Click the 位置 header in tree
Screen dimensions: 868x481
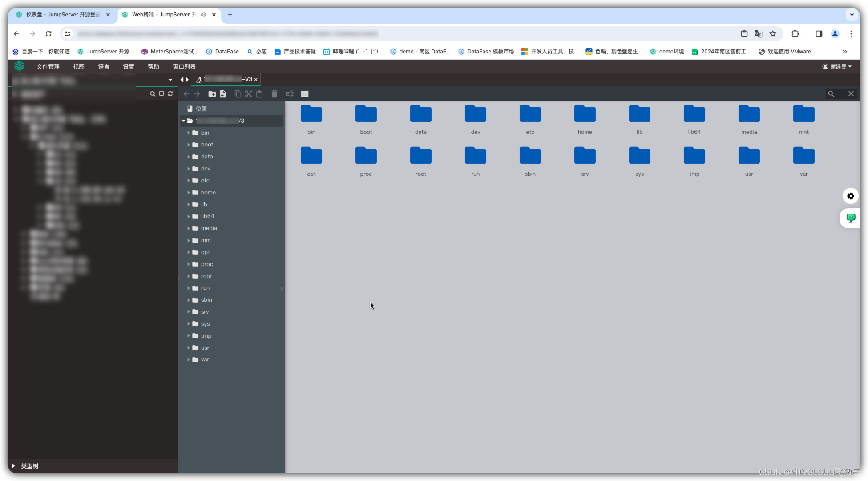point(201,109)
